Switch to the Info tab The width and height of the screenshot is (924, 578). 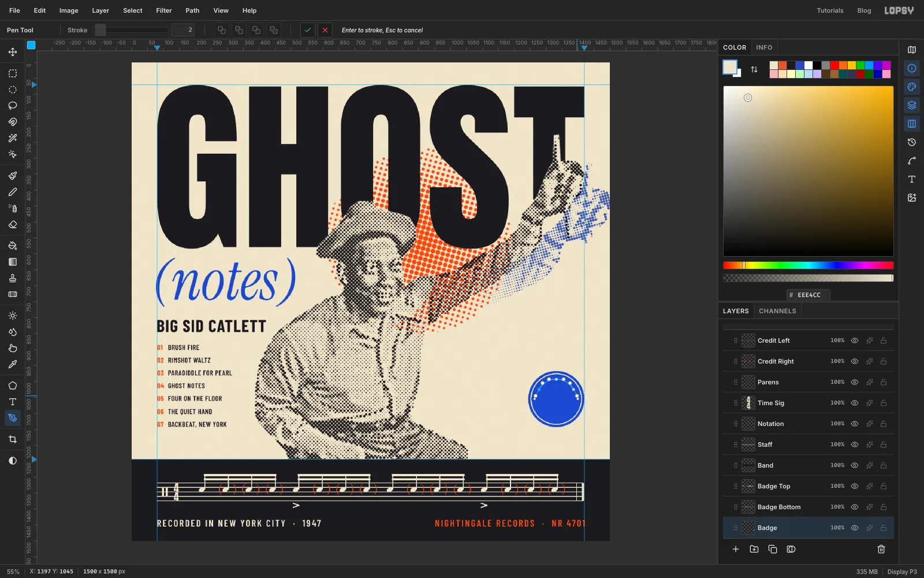(764, 47)
